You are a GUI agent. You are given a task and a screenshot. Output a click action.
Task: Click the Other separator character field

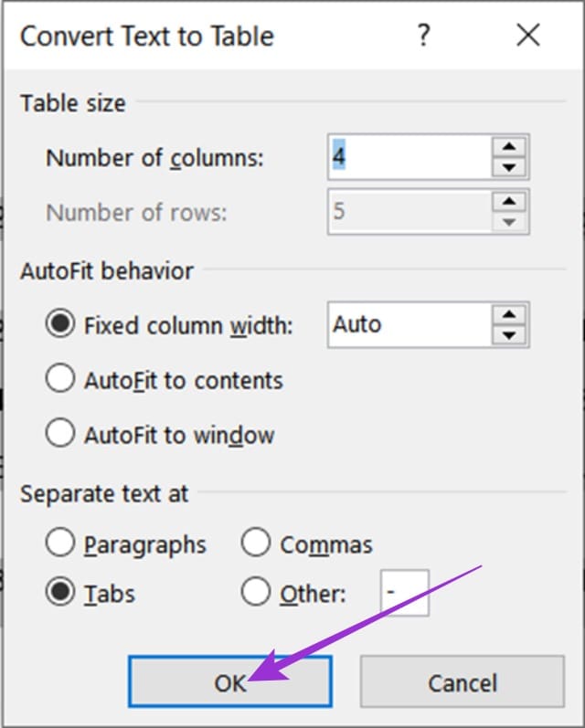pyautogui.click(x=405, y=593)
